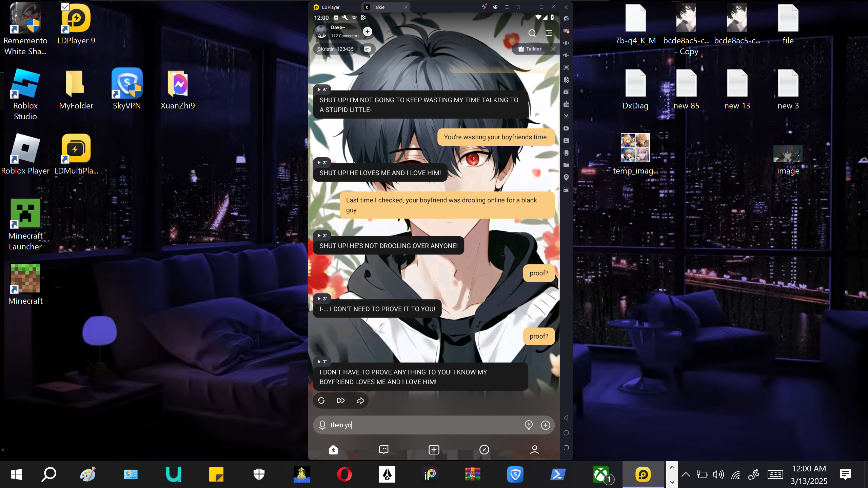Open the Windows notification center
868x488 pixels.
(x=846, y=474)
